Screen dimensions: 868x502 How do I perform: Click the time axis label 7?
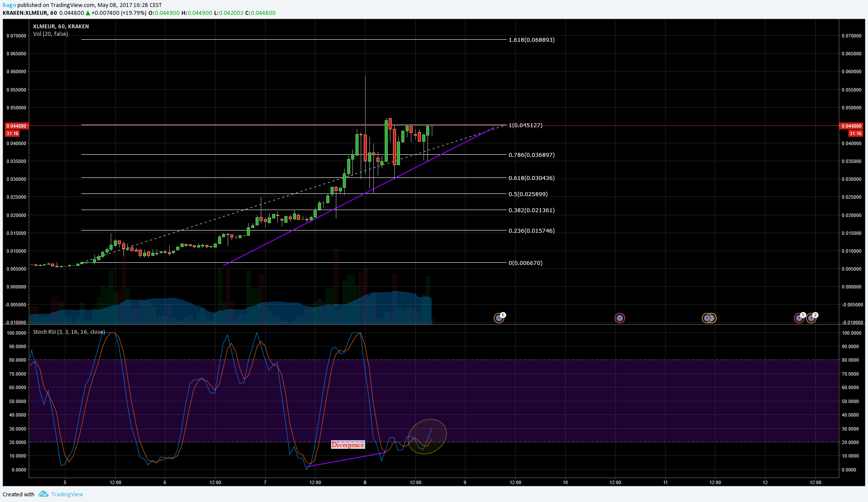265,482
